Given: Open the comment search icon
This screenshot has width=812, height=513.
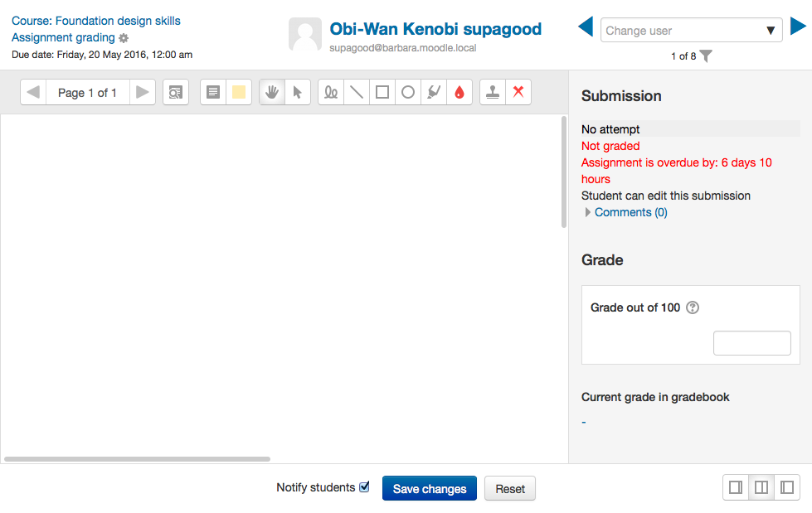Looking at the screenshot, I should [x=176, y=93].
